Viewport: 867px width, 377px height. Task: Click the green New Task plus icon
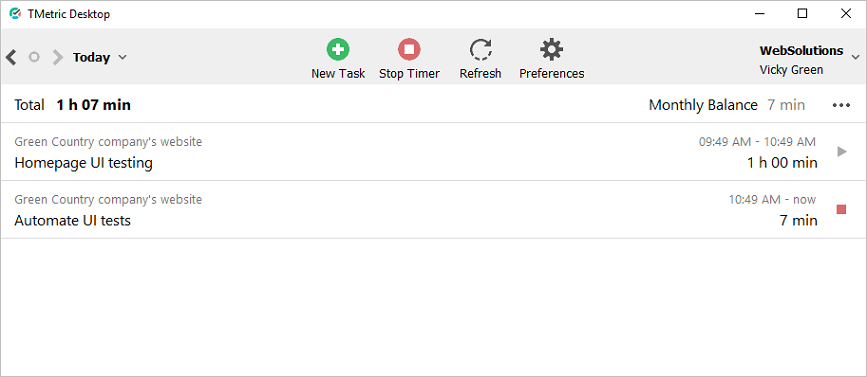point(337,49)
